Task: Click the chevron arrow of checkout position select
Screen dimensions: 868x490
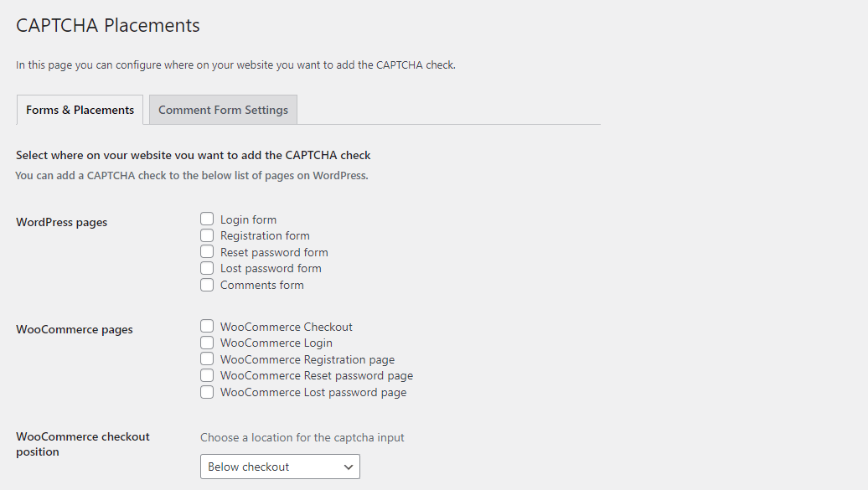Action: click(x=349, y=467)
